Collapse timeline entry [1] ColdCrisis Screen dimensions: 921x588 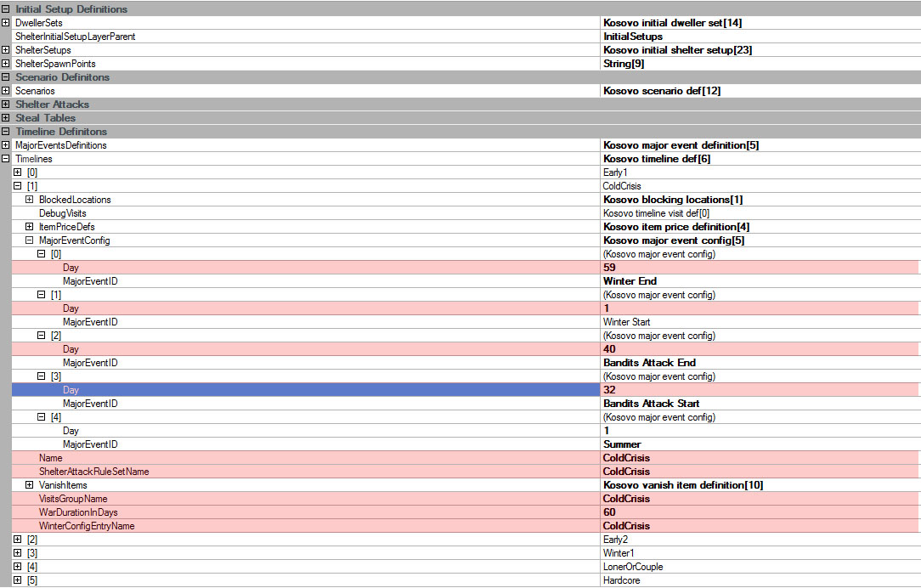[x=17, y=185]
